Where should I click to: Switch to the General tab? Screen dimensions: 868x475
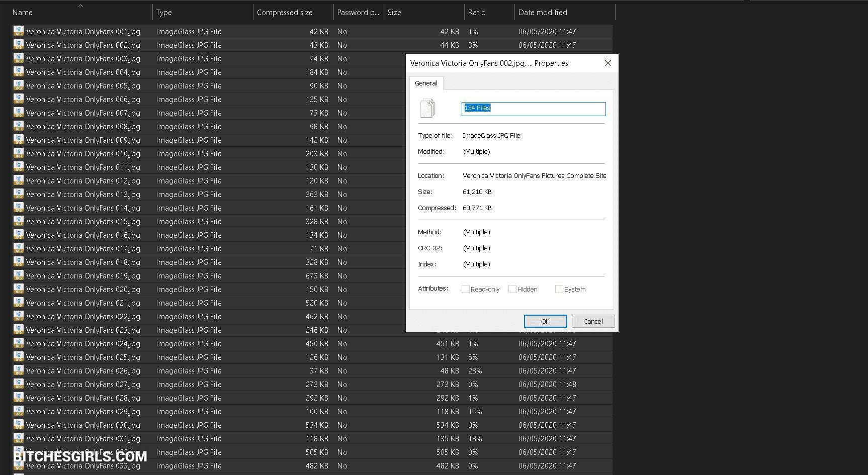point(426,83)
